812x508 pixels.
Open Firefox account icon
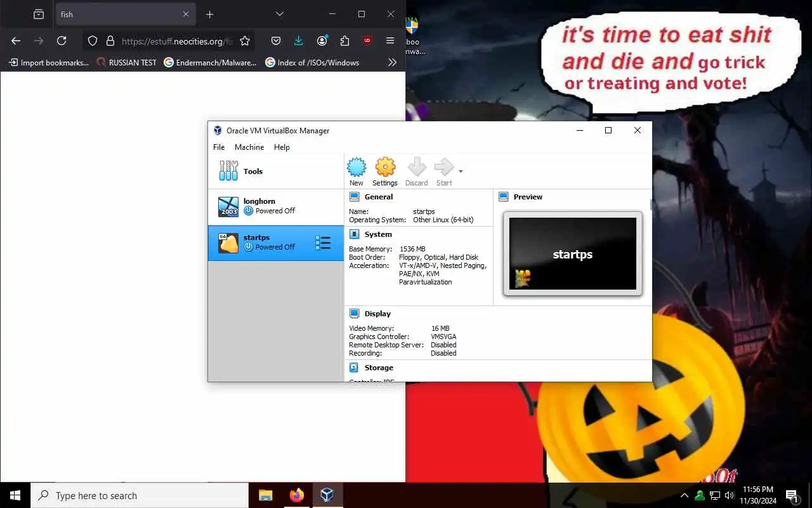click(x=322, y=41)
